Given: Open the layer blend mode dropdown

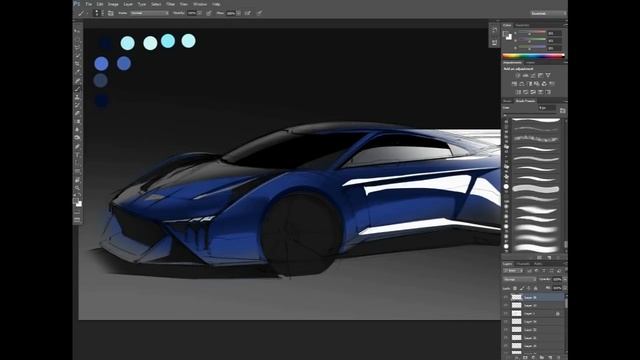Looking at the screenshot, I should [x=519, y=279].
